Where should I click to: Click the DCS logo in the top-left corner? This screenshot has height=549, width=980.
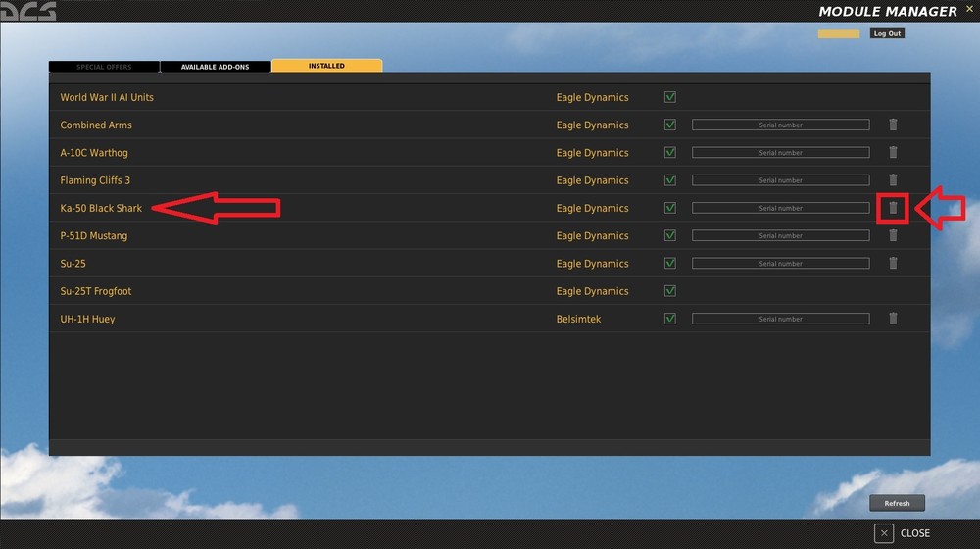click(28, 11)
